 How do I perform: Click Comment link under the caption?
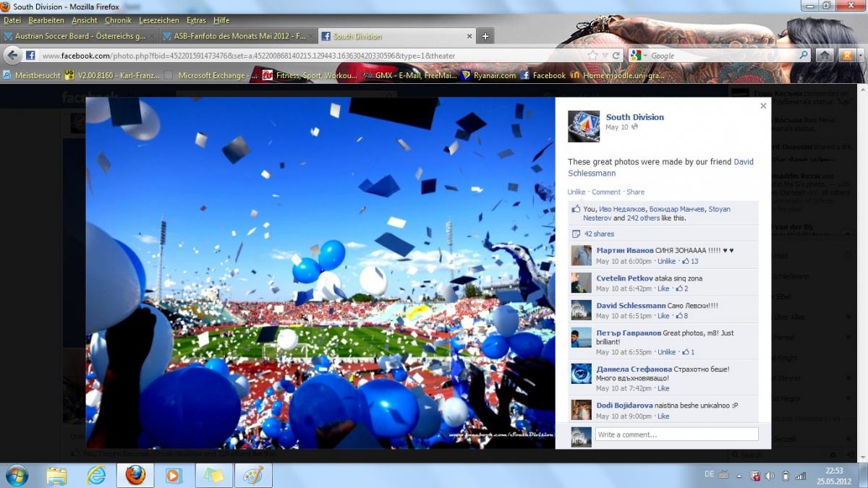coord(606,192)
